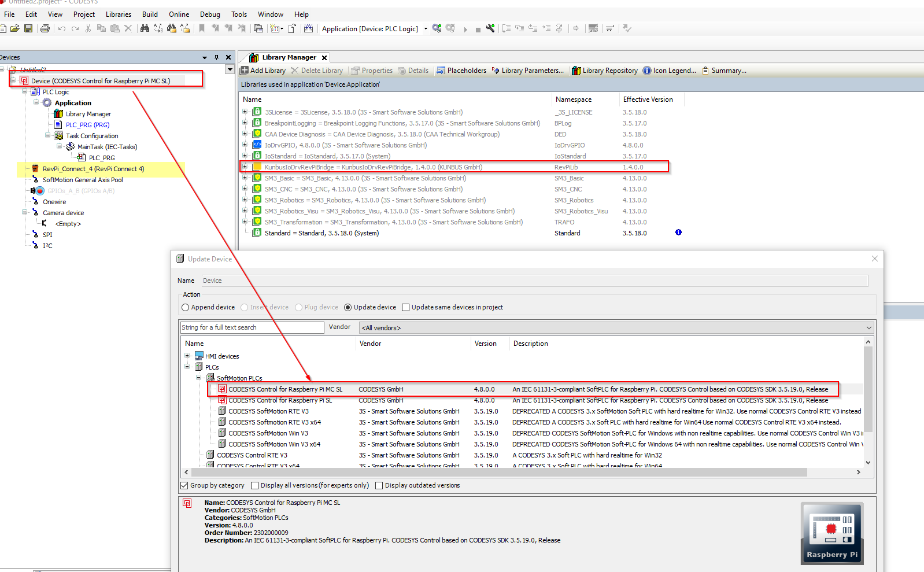Screen dimensions: 924x572
Task: Open the Application device selector dropdown
Action: [426, 28]
